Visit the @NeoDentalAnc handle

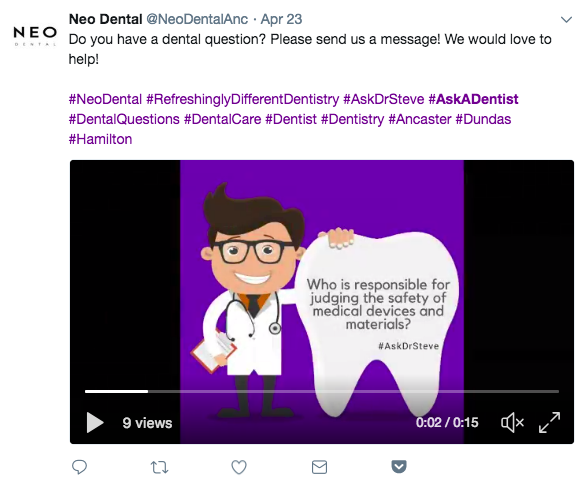[x=197, y=19]
